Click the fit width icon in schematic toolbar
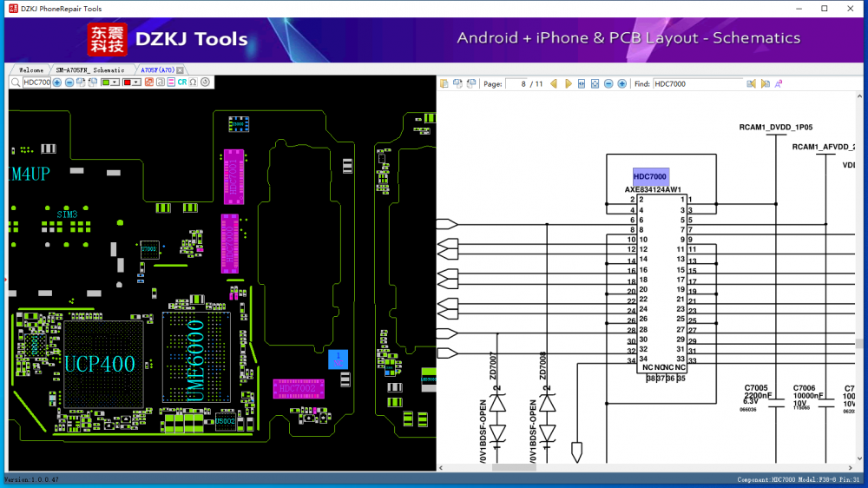Image resolution: width=868 pixels, height=488 pixels. (x=582, y=84)
